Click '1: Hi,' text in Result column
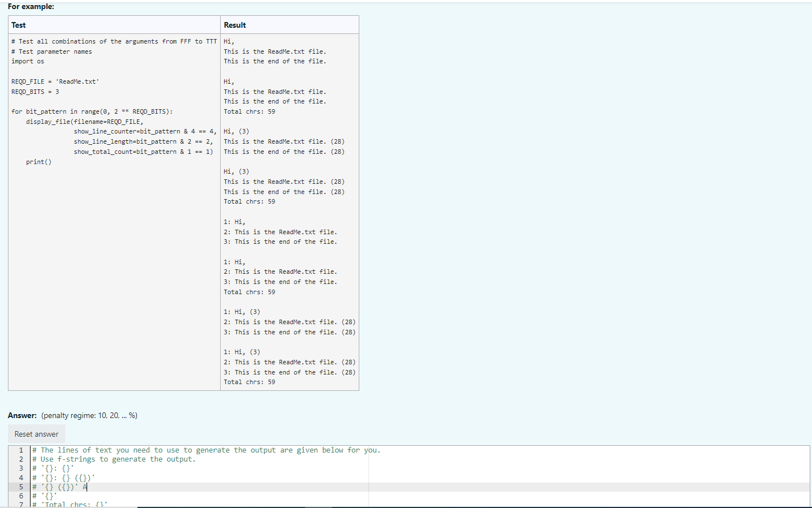The height and width of the screenshot is (508, 812). (x=236, y=221)
